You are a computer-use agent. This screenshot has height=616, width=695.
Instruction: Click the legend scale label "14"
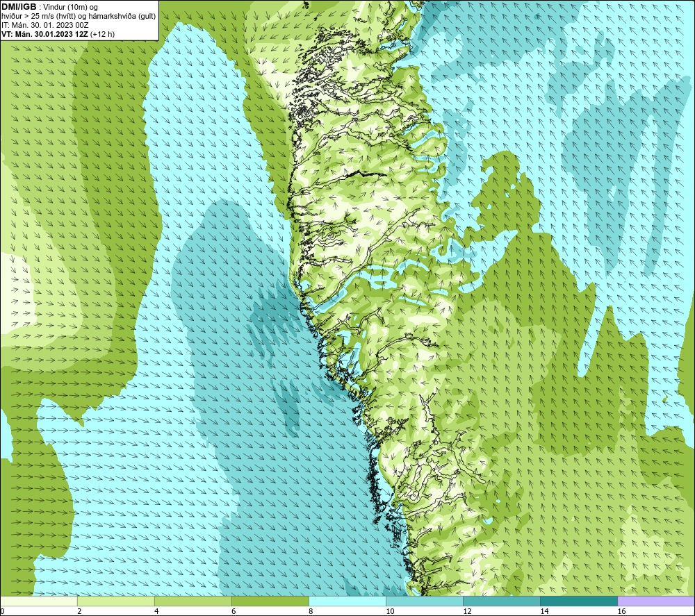(x=544, y=612)
